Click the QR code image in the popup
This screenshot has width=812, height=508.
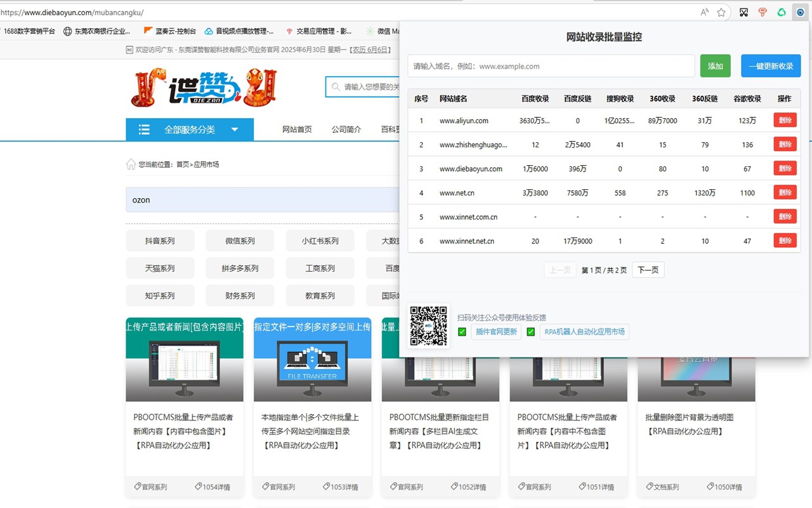429,326
